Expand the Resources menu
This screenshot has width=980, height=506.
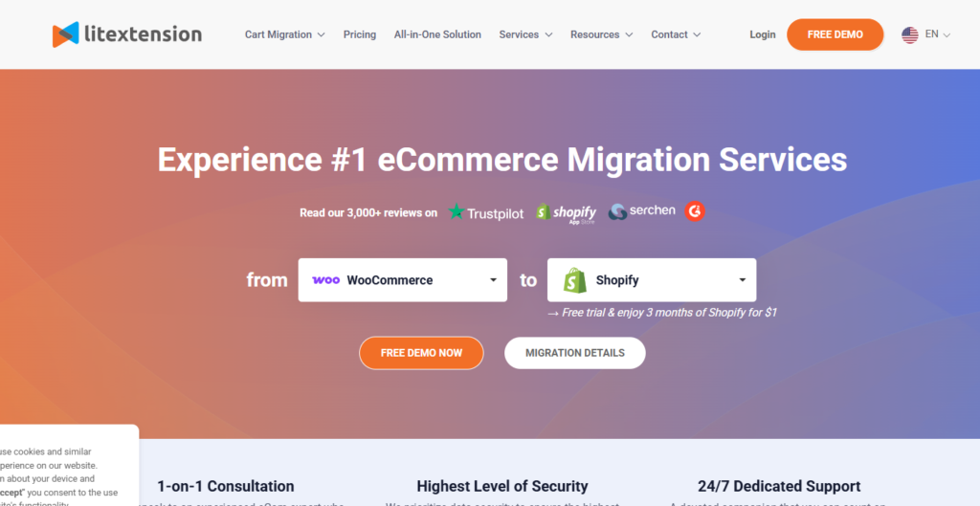point(601,34)
